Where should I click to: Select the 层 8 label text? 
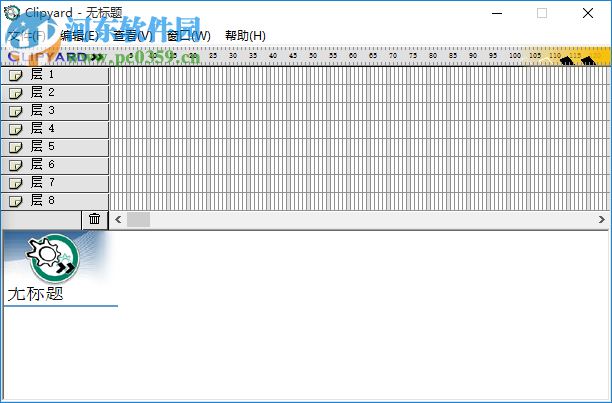(x=43, y=200)
